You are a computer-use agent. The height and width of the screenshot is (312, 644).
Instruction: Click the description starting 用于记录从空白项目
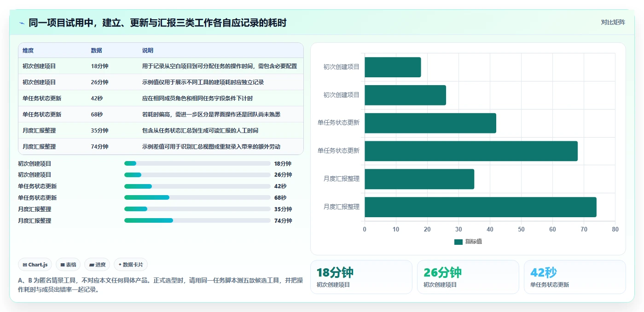220,66
